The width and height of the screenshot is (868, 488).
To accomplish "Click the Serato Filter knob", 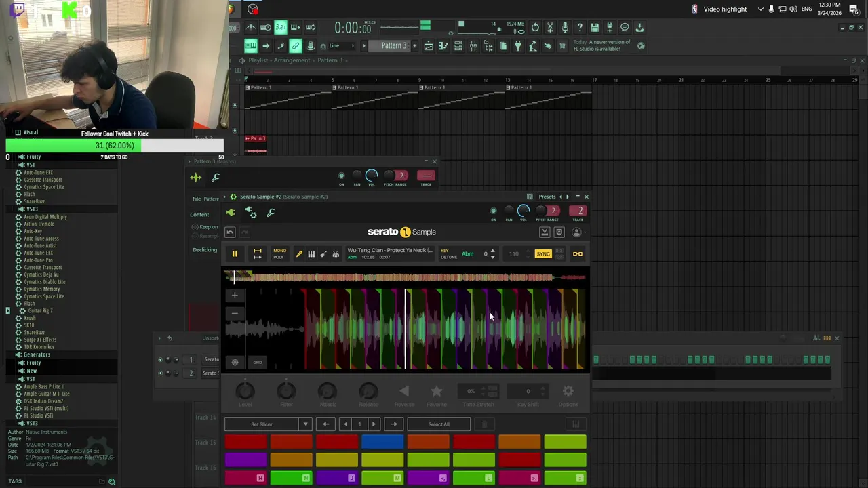I will pyautogui.click(x=286, y=391).
